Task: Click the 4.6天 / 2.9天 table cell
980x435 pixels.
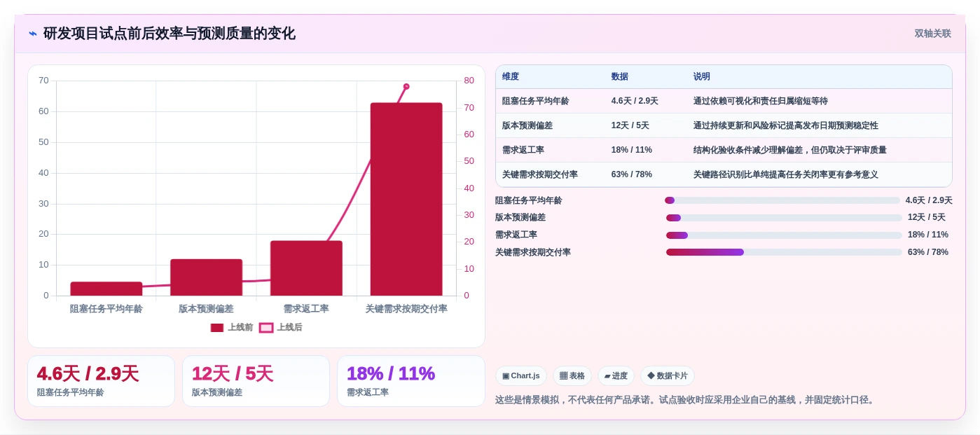Action: click(635, 101)
